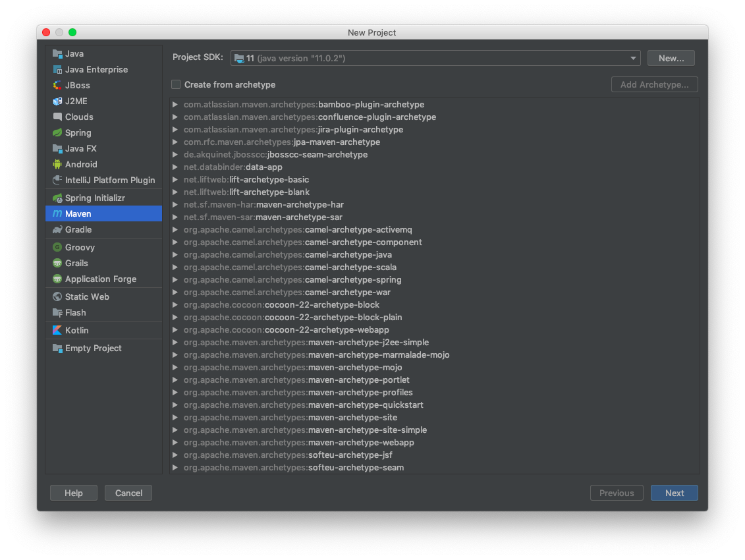Select camel-archetype-war row text
Image resolution: width=745 pixels, height=560 pixels.
coord(287,293)
